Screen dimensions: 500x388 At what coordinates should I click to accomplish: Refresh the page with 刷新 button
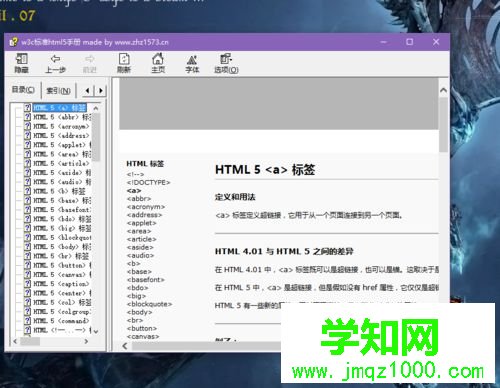[x=124, y=63]
